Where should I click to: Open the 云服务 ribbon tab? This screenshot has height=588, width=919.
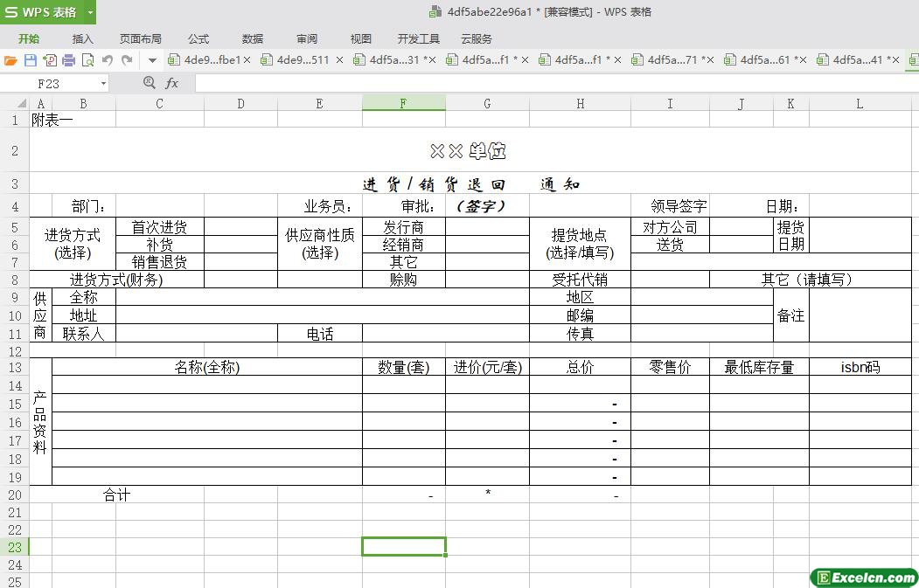click(x=476, y=38)
